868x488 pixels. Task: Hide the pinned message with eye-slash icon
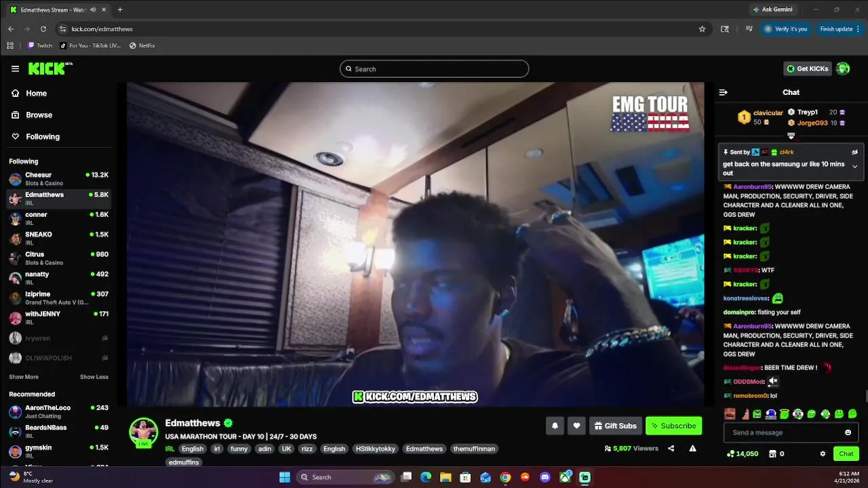coord(854,152)
